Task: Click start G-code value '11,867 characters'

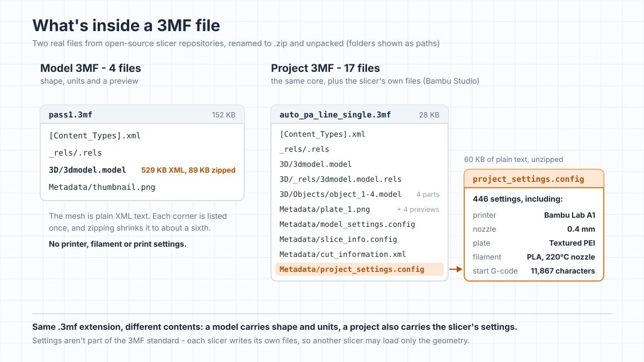Action: [563, 271]
